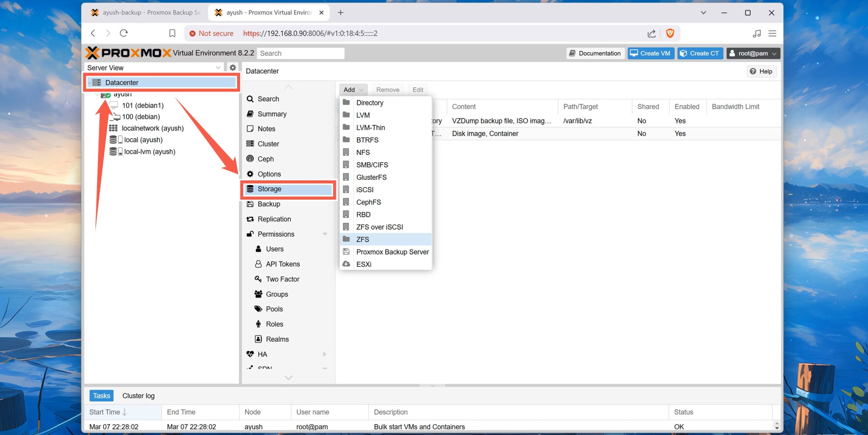The image size is (868, 435).
Task: Switch to the Cluster log tab
Action: pos(138,396)
